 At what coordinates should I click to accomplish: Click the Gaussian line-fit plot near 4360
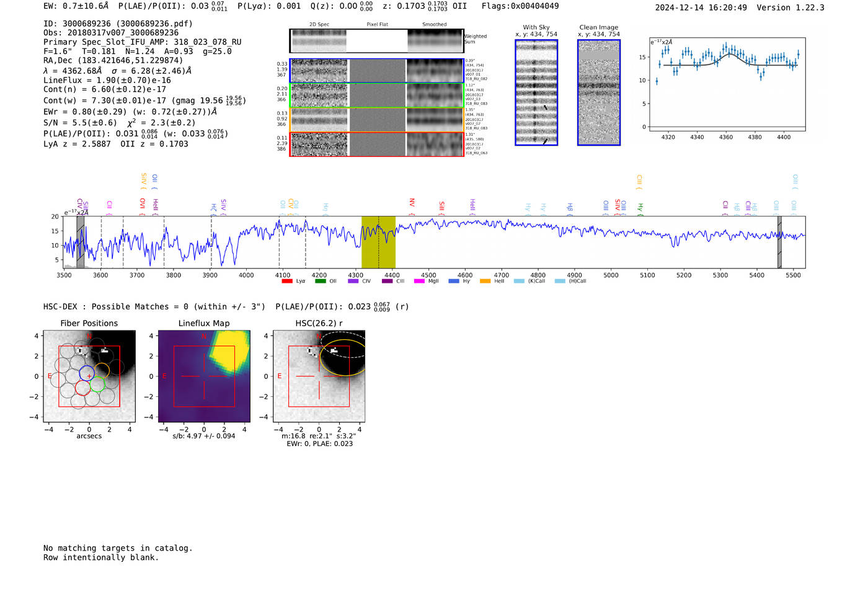tap(727, 84)
